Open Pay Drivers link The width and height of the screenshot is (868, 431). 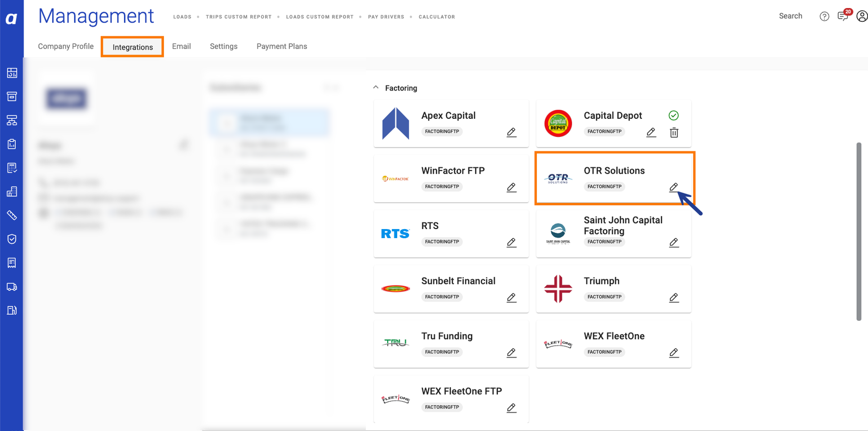(x=386, y=17)
